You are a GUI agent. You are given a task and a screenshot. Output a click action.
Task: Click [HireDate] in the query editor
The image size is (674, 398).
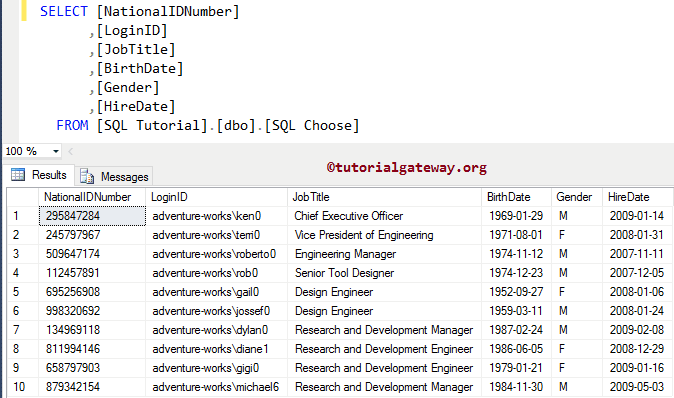pyautogui.click(x=136, y=106)
